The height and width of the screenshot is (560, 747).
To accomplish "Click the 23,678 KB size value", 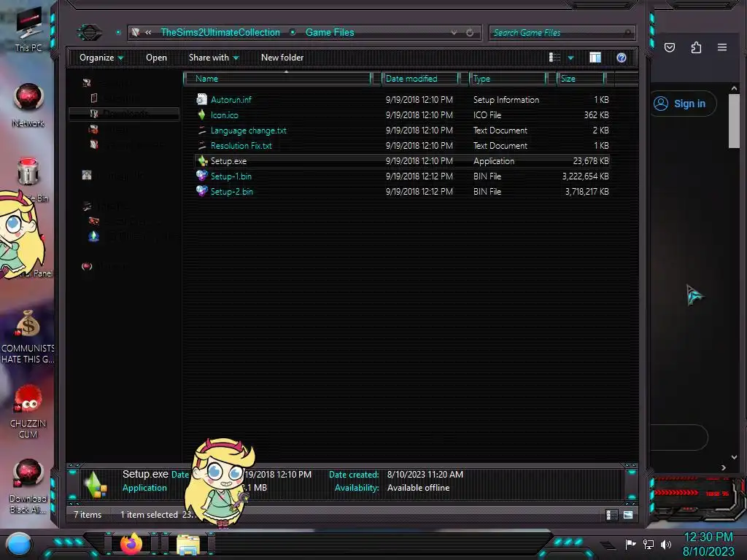I will 591,161.
